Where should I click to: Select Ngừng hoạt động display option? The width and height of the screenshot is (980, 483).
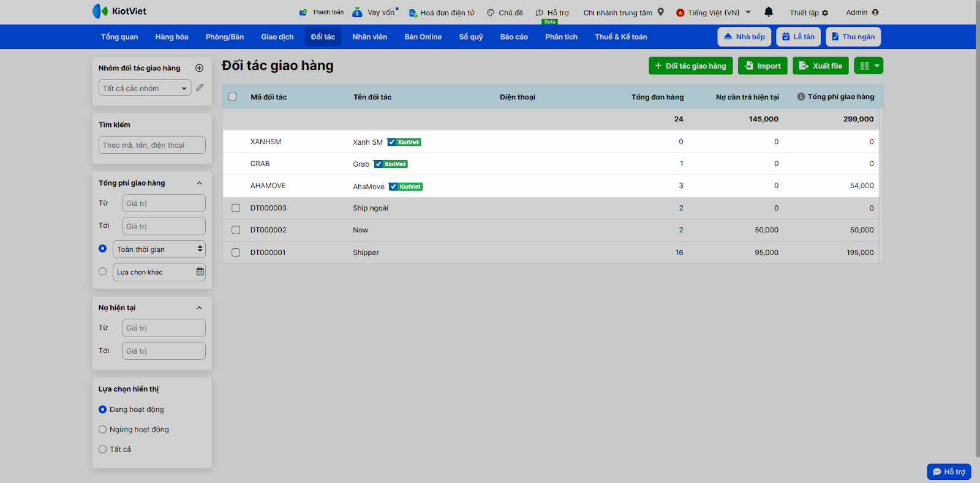pos(103,430)
